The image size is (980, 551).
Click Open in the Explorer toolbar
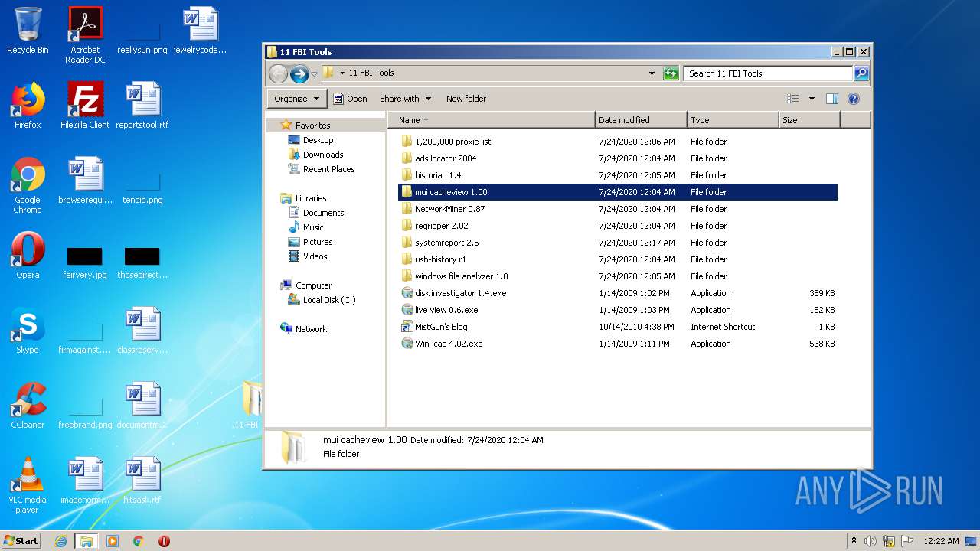(x=350, y=99)
